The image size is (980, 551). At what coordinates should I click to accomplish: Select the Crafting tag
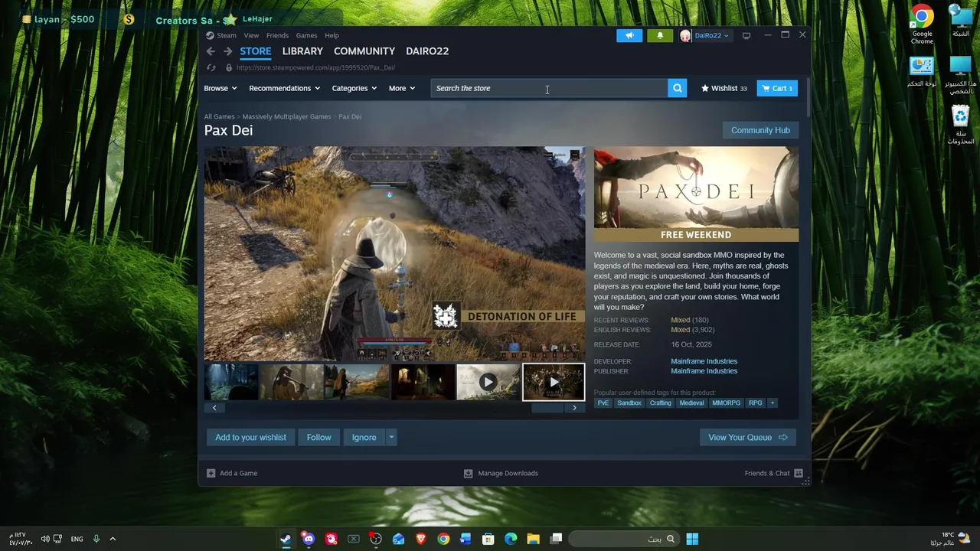pyautogui.click(x=660, y=403)
